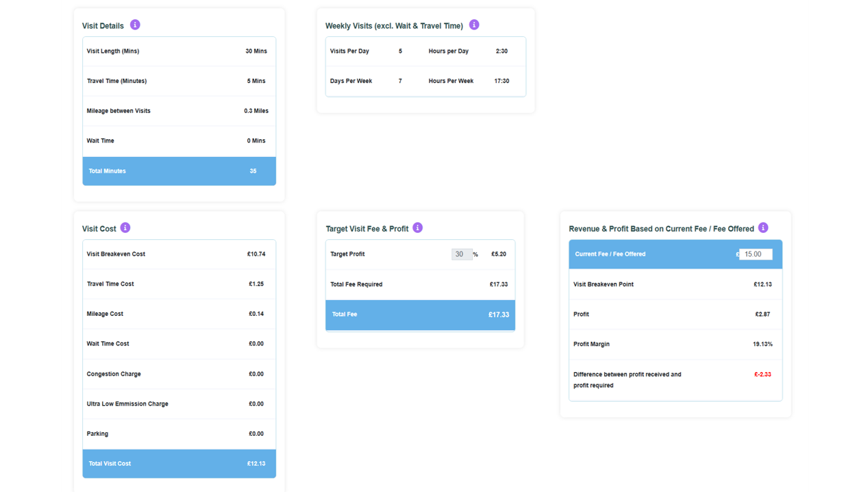Click the Profit Margin row
Screen dimensions: 868x492
[x=675, y=345]
